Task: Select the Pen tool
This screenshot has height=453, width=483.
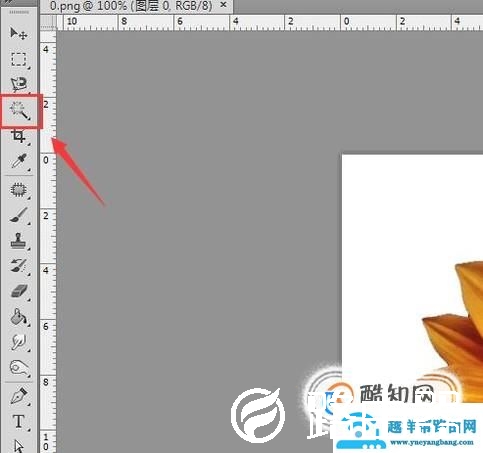Action: pyautogui.click(x=19, y=396)
